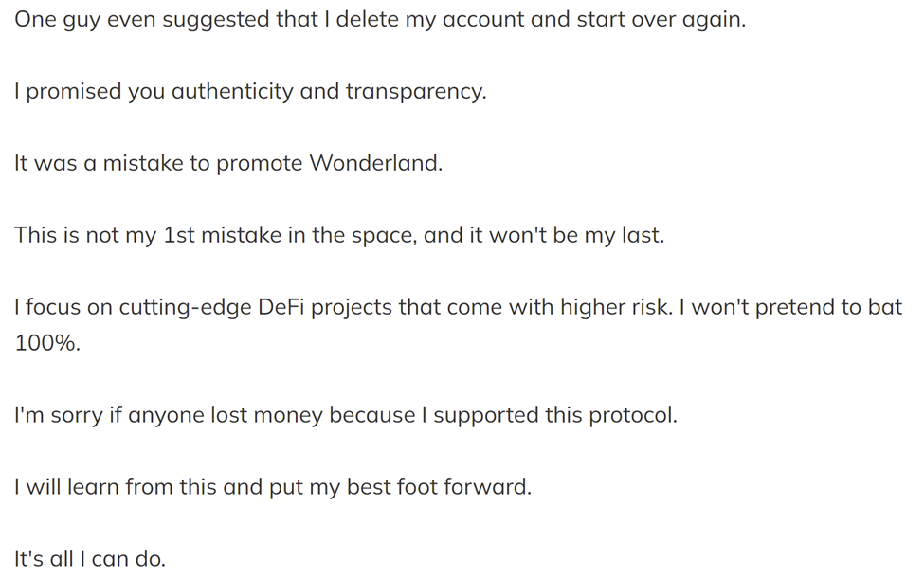
Task: Click the line 'I will learn from this'
Action: 273,487
